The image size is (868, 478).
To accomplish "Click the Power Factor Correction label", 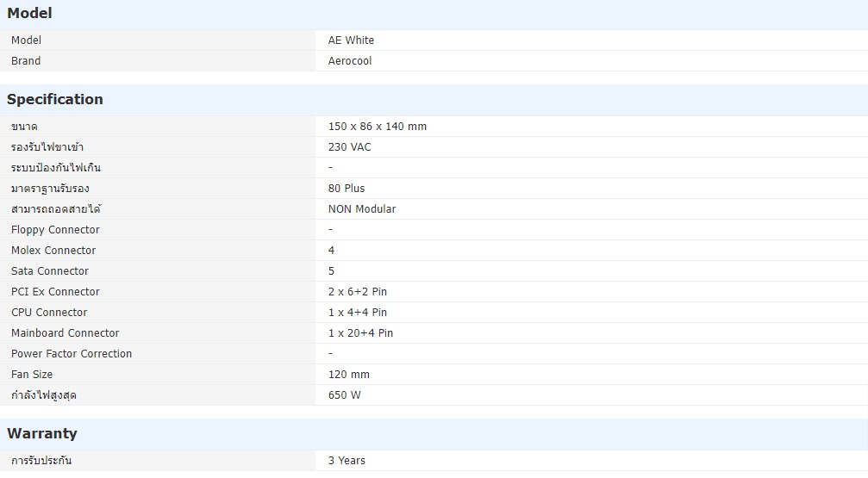I will tap(72, 354).
